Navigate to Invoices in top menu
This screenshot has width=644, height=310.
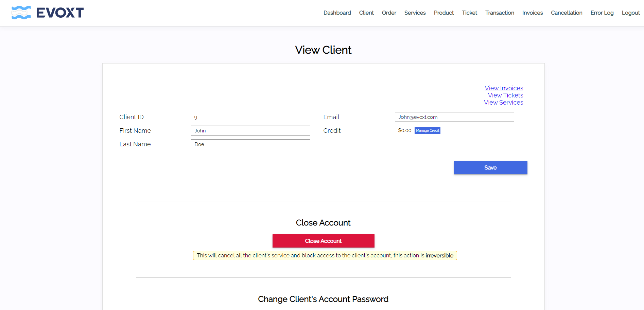(x=532, y=13)
